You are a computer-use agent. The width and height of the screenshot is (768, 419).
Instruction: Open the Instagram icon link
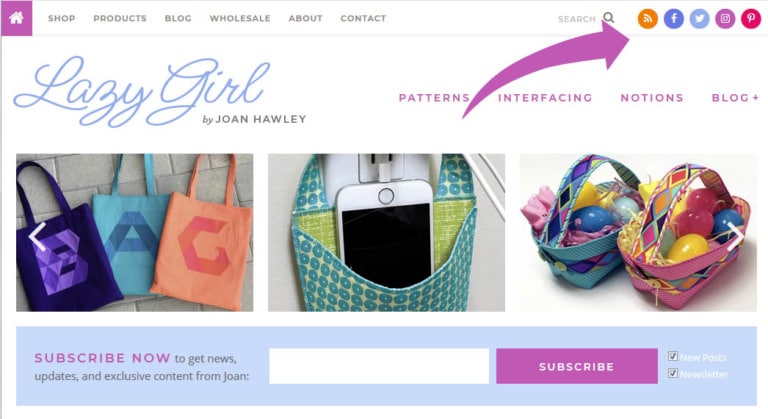(725, 19)
